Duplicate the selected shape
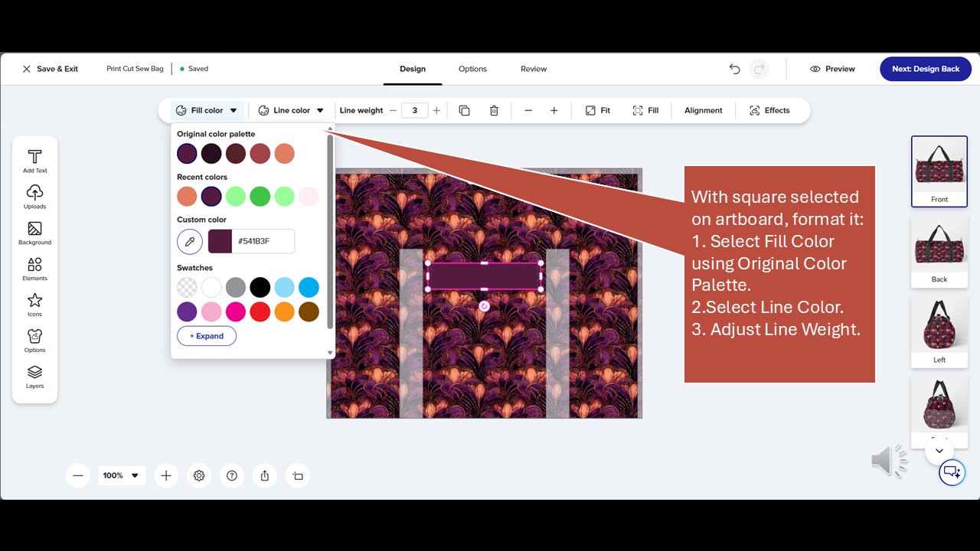Image resolution: width=980 pixels, height=551 pixels. 464,110
